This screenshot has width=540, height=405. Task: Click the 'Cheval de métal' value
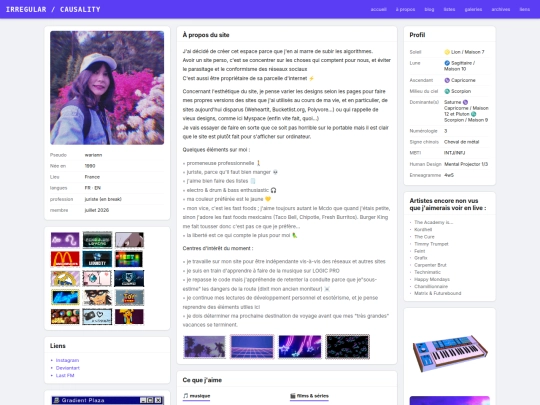tap(461, 142)
